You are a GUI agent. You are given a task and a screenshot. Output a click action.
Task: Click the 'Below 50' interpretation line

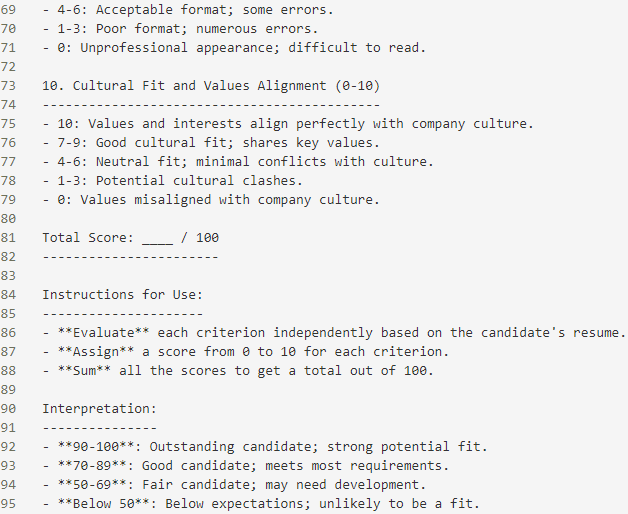[261, 504]
